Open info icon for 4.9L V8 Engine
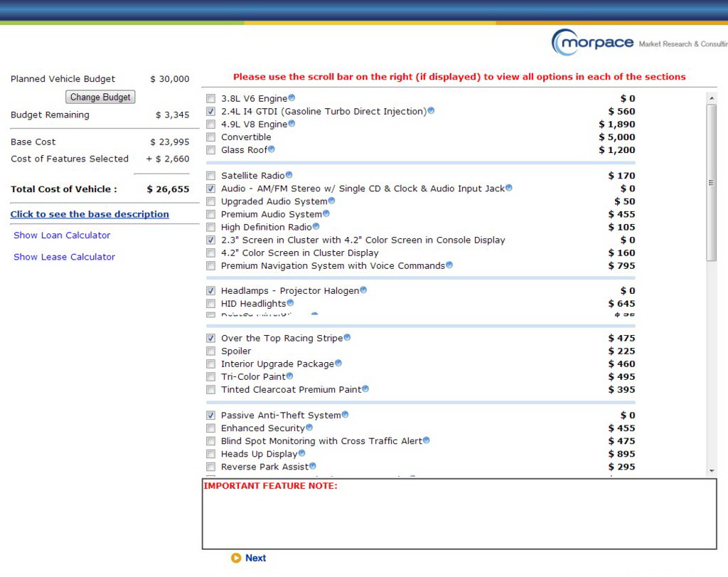This screenshot has height=577, width=728. pyautogui.click(x=291, y=124)
